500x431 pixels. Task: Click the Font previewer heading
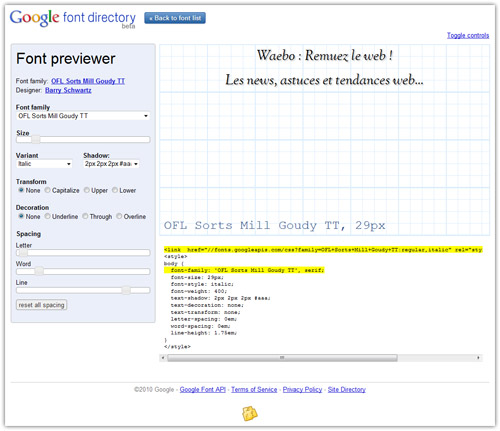(x=66, y=59)
